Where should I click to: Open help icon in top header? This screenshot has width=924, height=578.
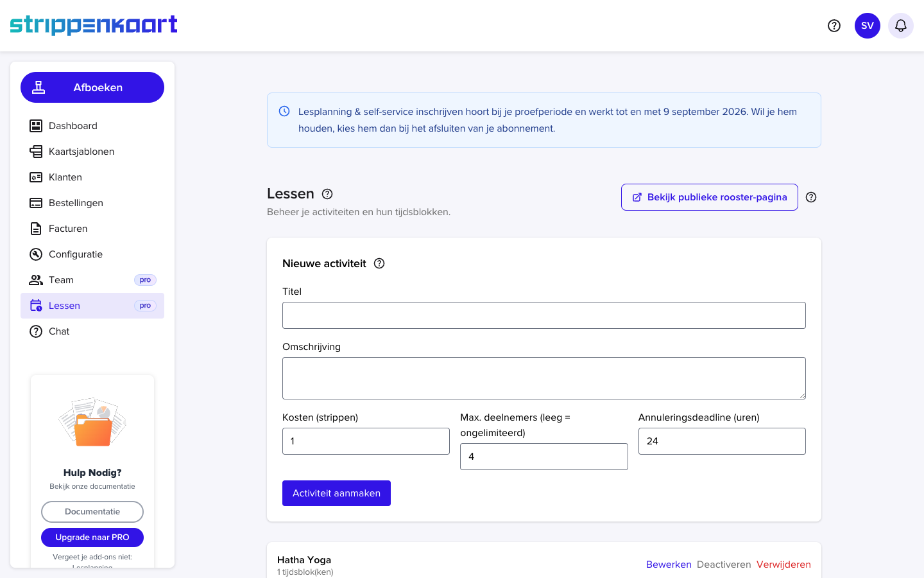click(834, 26)
